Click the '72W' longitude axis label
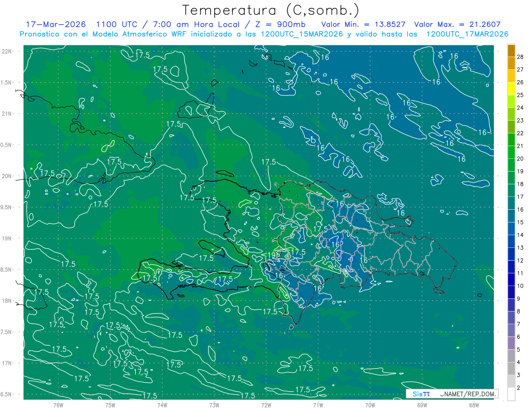This screenshot has height=411, width=532. pyautogui.click(x=266, y=405)
